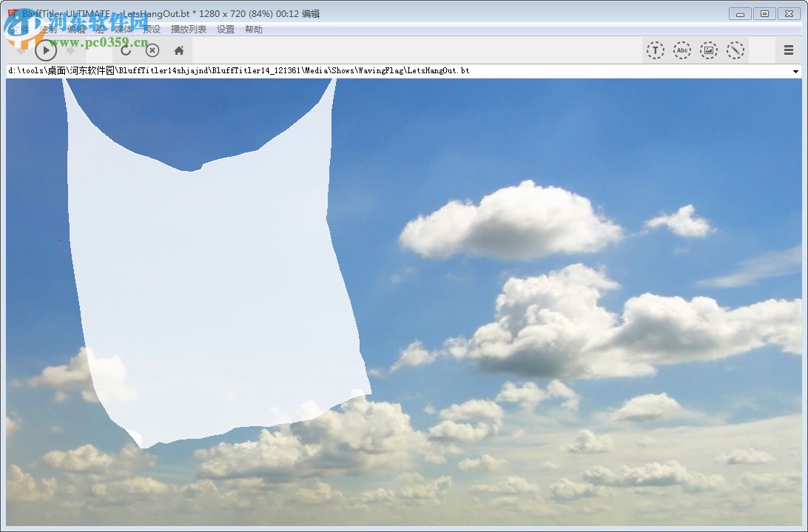Click the forward navigation arrow

72,50
